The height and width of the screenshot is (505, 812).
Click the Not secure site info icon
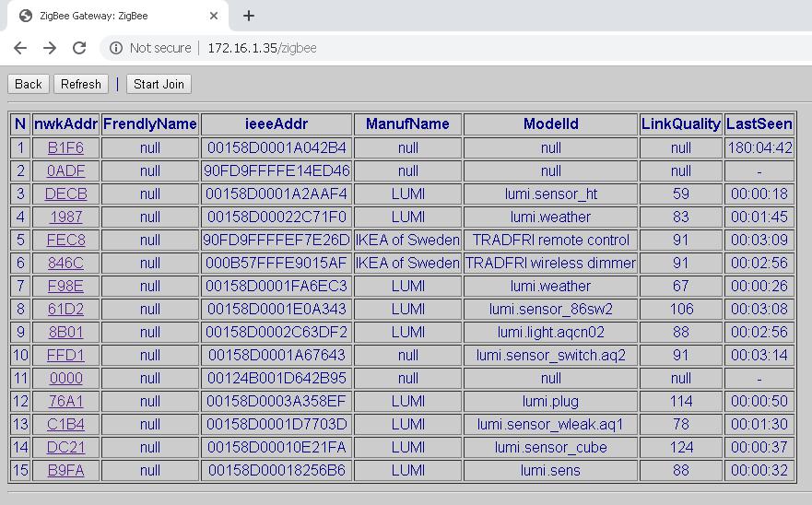pyautogui.click(x=116, y=48)
